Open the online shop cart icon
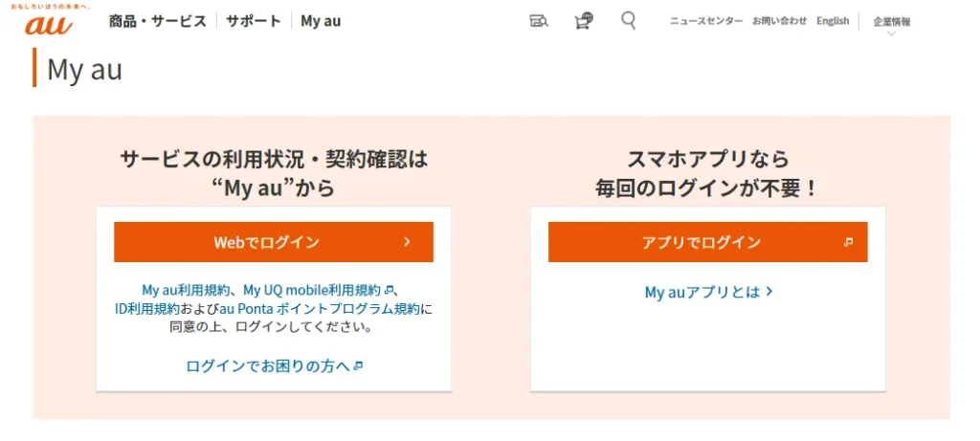The width and height of the screenshot is (980, 441). 583,21
